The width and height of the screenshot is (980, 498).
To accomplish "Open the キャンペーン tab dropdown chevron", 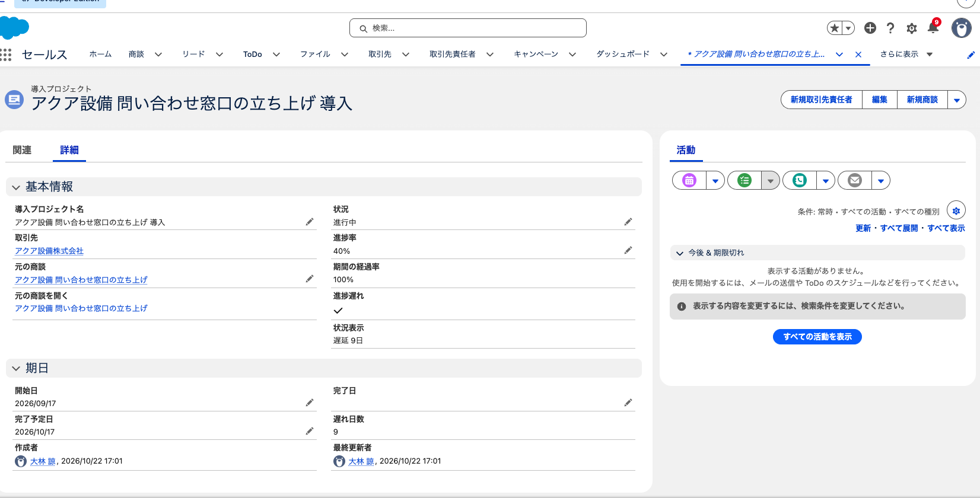I will point(572,55).
